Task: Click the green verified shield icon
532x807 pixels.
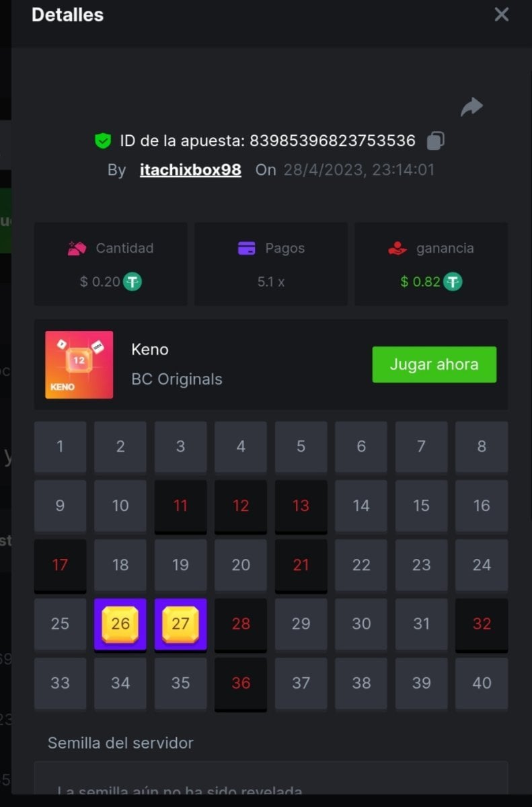Action: [x=102, y=141]
